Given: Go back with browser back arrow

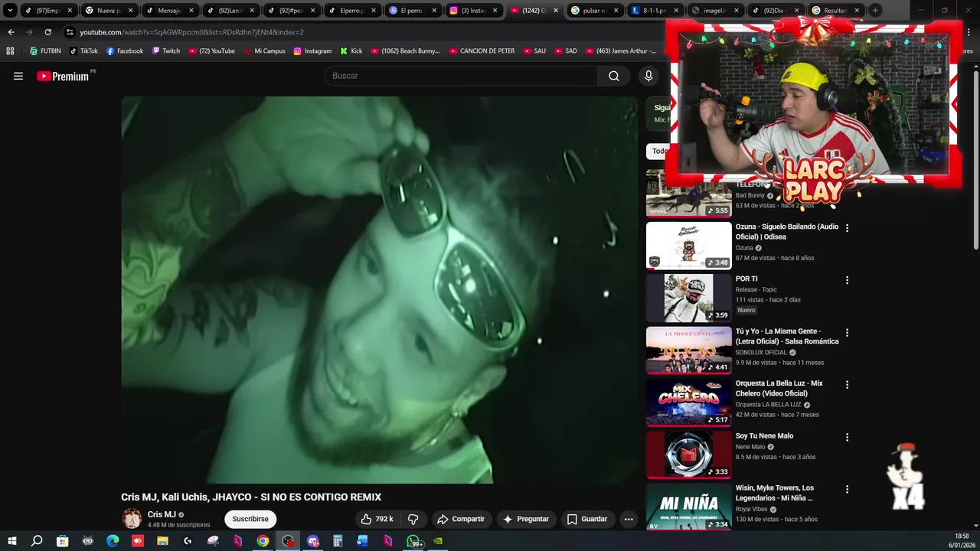Looking at the screenshot, I should point(11,32).
